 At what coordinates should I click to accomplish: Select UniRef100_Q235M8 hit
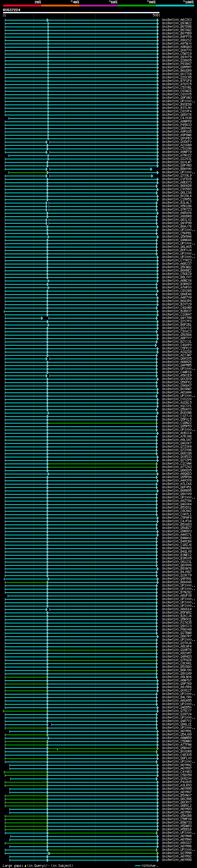click(177, 853)
